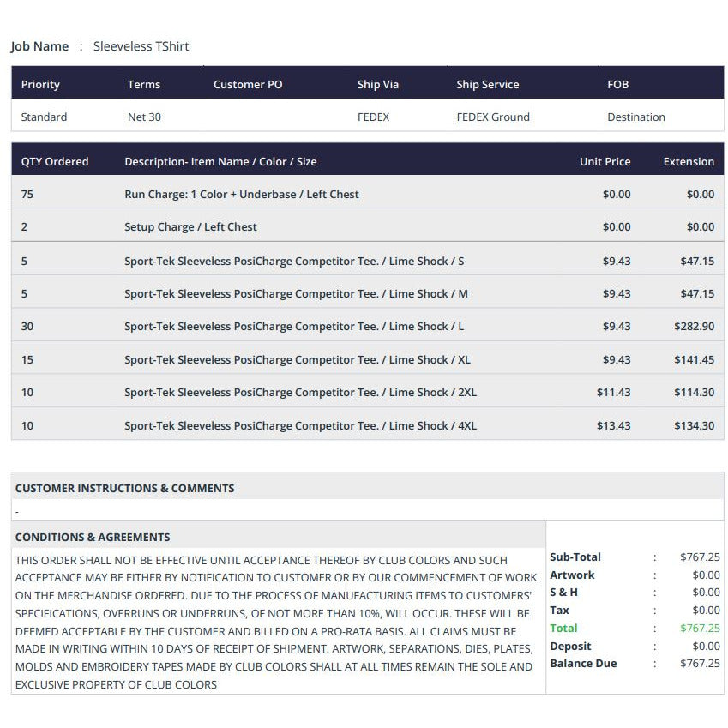The image size is (728, 728).
Task: Click the Terms column header
Action: point(144,85)
